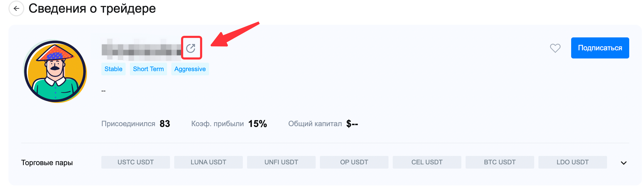Choose the LDO USDT trading pair
The height and width of the screenshot is (187, 644).
(573, 162)
